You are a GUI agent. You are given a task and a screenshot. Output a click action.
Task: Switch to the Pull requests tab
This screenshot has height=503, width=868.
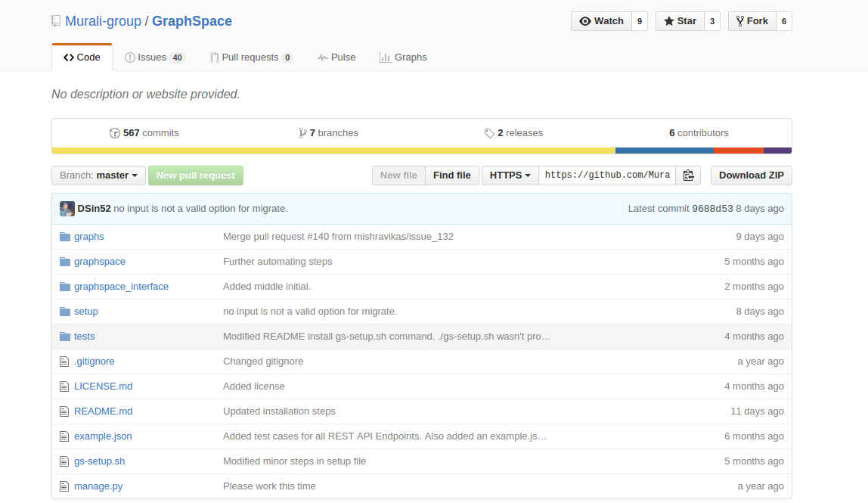[x=251, y=57]
